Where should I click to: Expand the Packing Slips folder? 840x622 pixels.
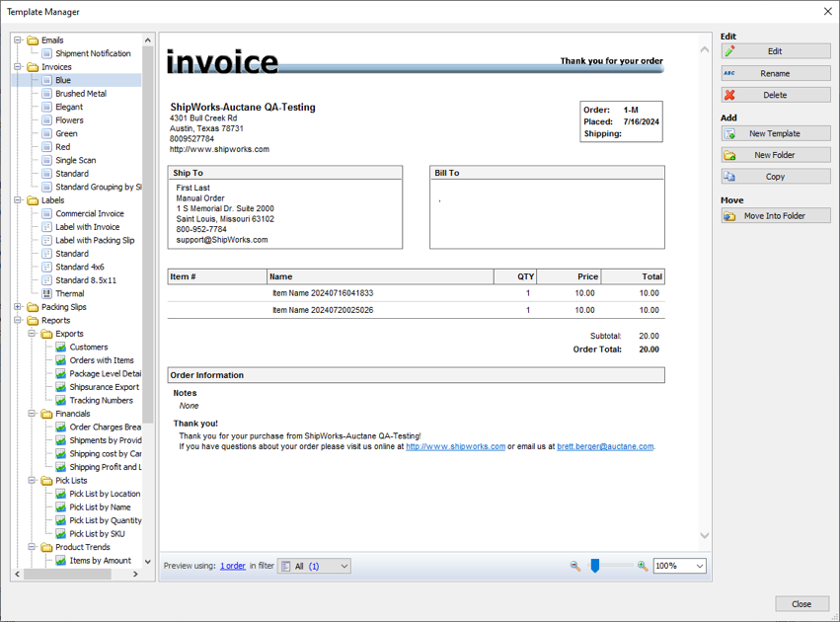click(18, 307)
